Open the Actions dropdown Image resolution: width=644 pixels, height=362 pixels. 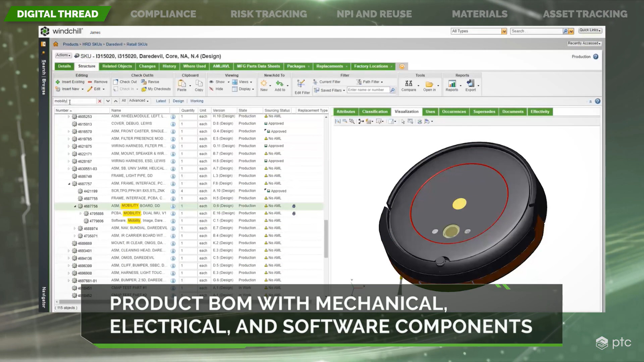pyautogui.click(x=63, y=55)
